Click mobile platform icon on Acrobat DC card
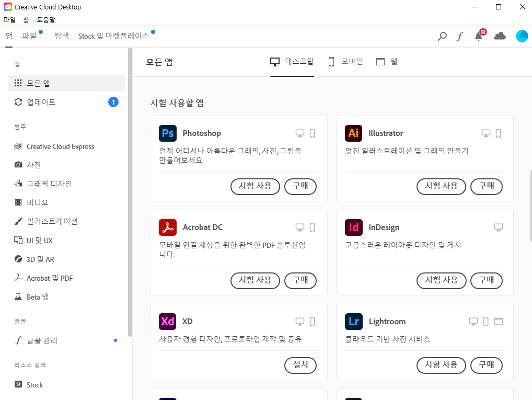The image size is (532, 400). click(x=313, y=227)
